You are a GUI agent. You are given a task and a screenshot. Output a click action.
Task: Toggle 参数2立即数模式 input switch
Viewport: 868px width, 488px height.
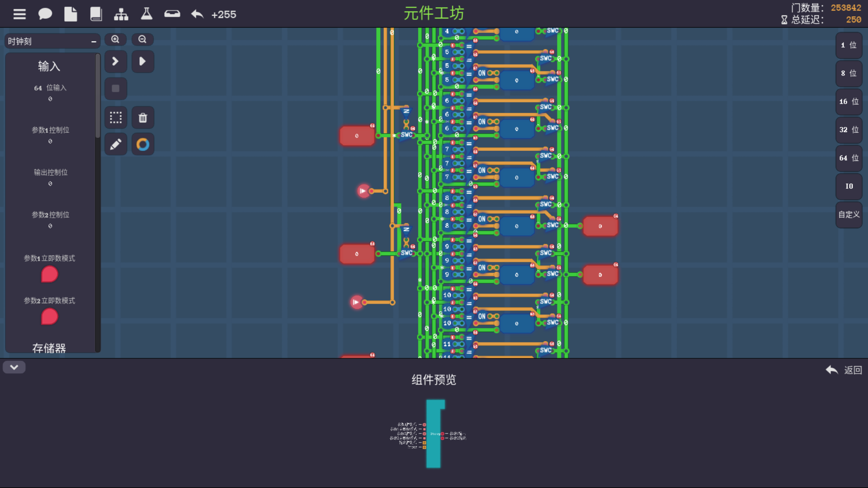click(49, 317)
